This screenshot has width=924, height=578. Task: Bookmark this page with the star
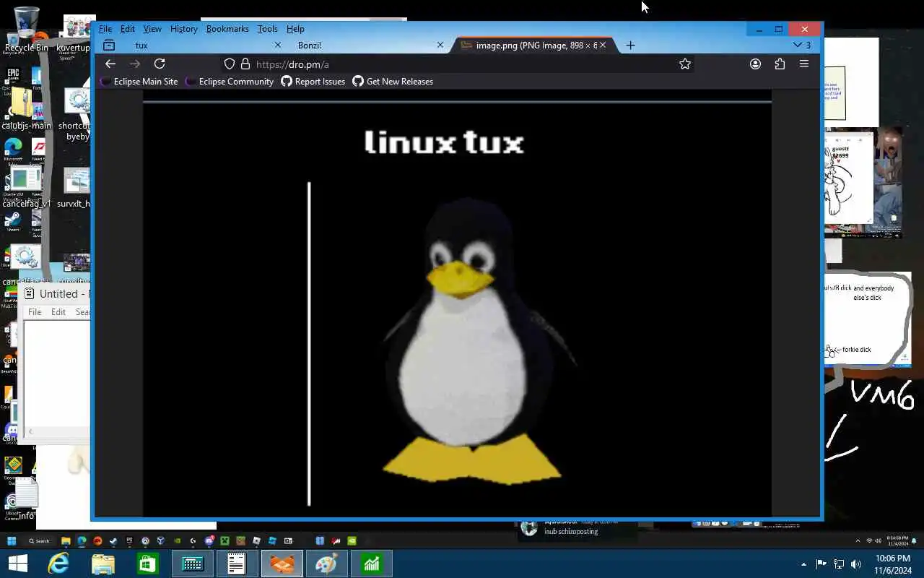click(685, 64)
